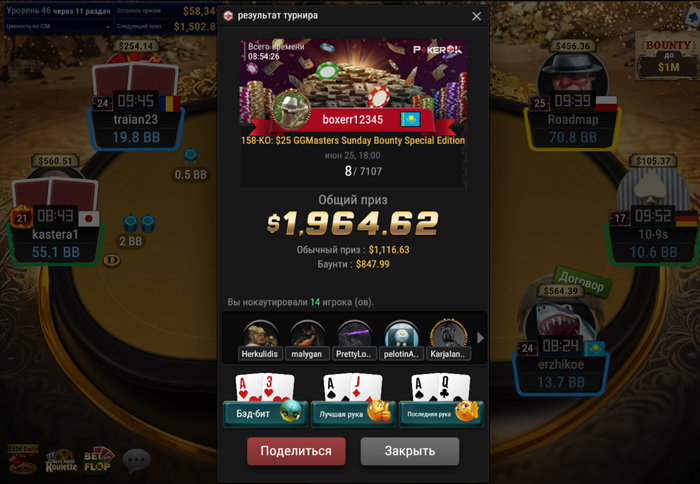Open knocked-out player malygan avatar
The width and height of the screenshot is (700, 484).
(x=307, y=341)
